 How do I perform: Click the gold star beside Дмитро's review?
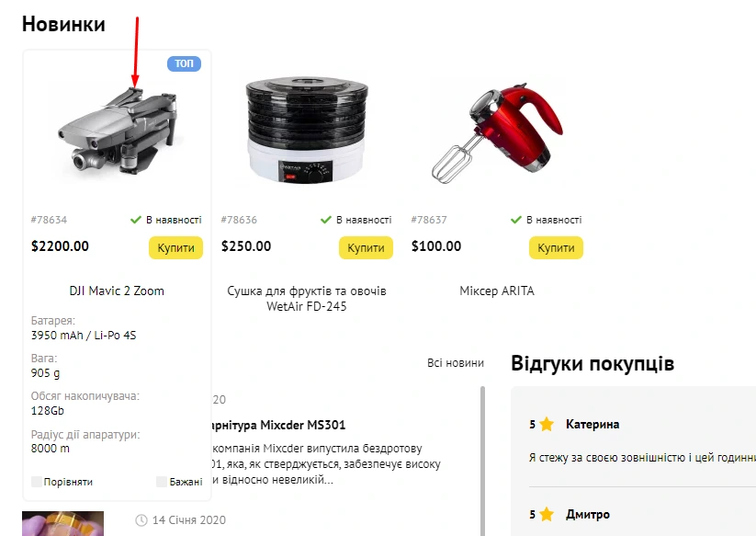(547, 514)
